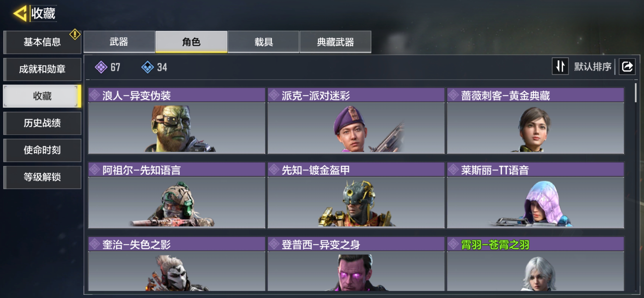Click the purple diamond count icon
The height and width of the screenshot is (298, 644).
coord(101,67)
